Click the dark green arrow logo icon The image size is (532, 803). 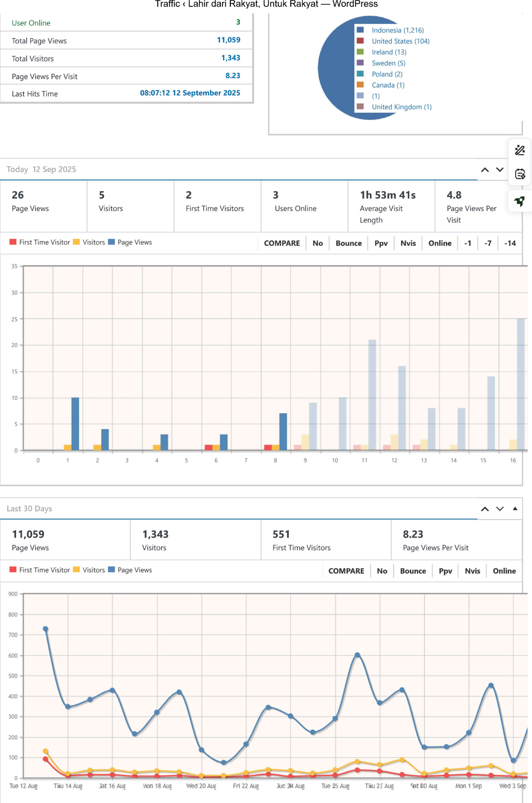tap(519, 201)
